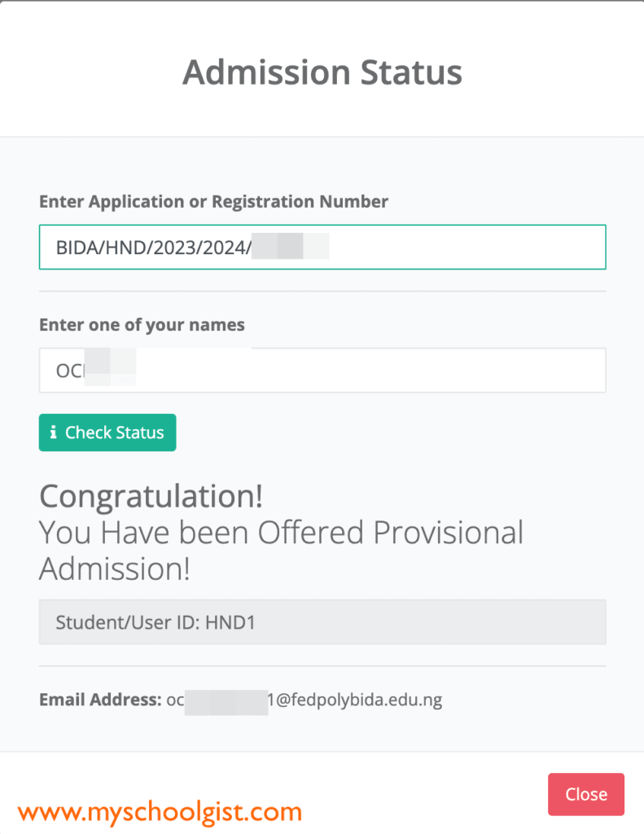Click the Admission Status page title

322,72
